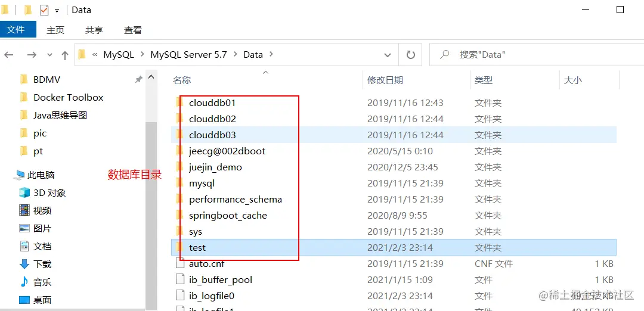Select the auto.cnf file icon
The height and width of the screenshot is (311, 644).
click(180, 263)
